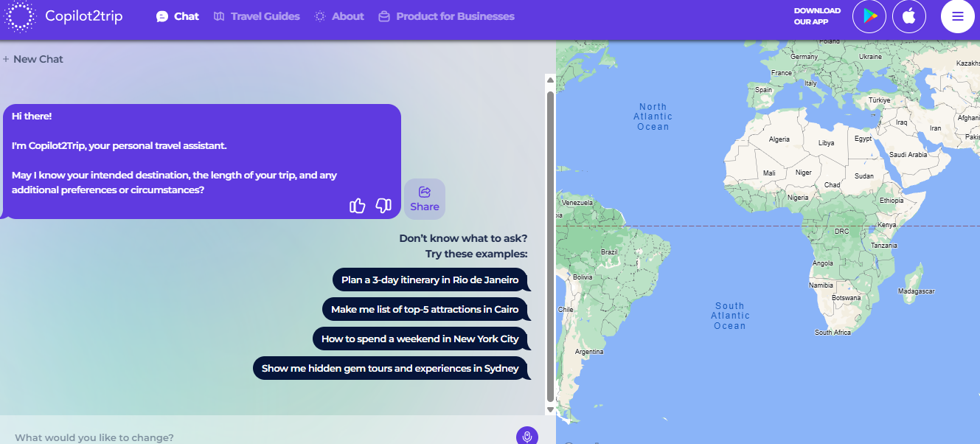Select the top-5 attractions in Cairo example

[x=425, y=309]
